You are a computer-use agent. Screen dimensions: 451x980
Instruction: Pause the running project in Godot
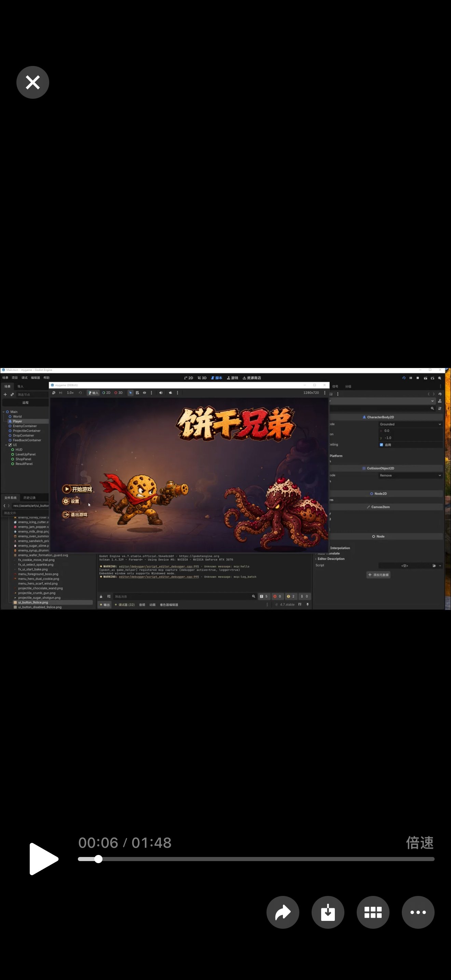pos(411,378)
